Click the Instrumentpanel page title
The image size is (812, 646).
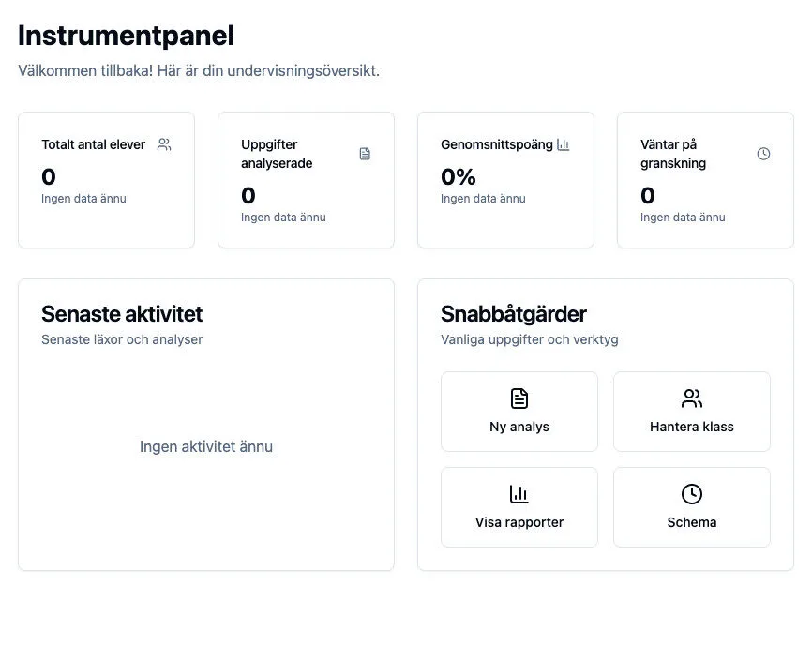pos(126,36)
